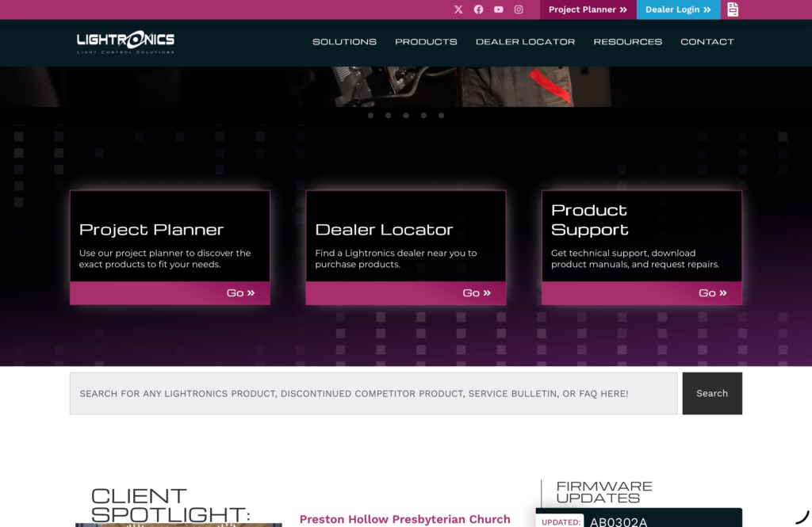Viewport: 812px width, 527px height.
Task: Click the 'Find a Lightronics dealer' description text
Action: (x=396, y=259)
